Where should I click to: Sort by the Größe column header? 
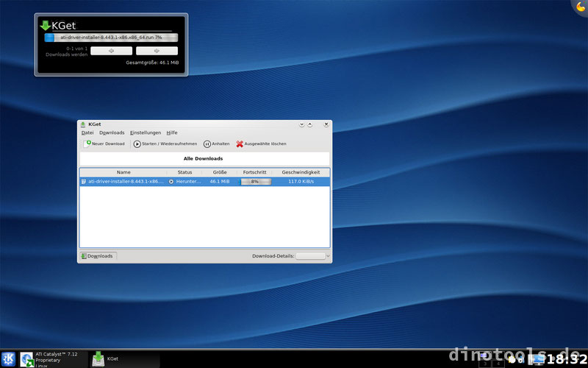click(220, 172)
